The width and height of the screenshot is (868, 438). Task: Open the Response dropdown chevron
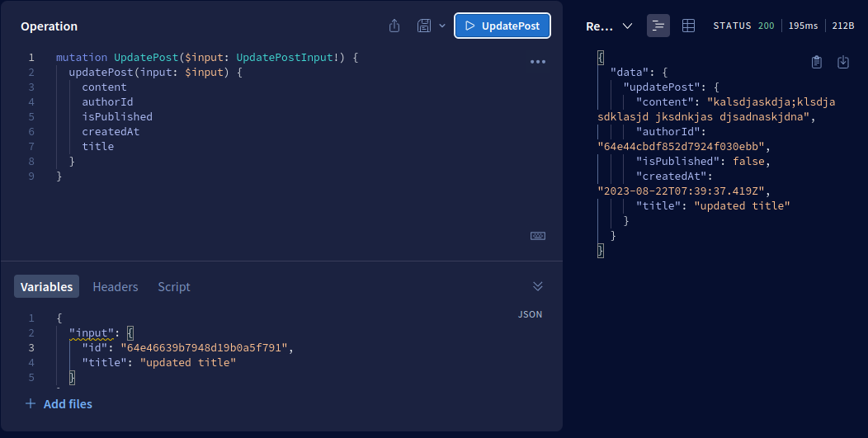pyautogui.click(x=627, y=26)
